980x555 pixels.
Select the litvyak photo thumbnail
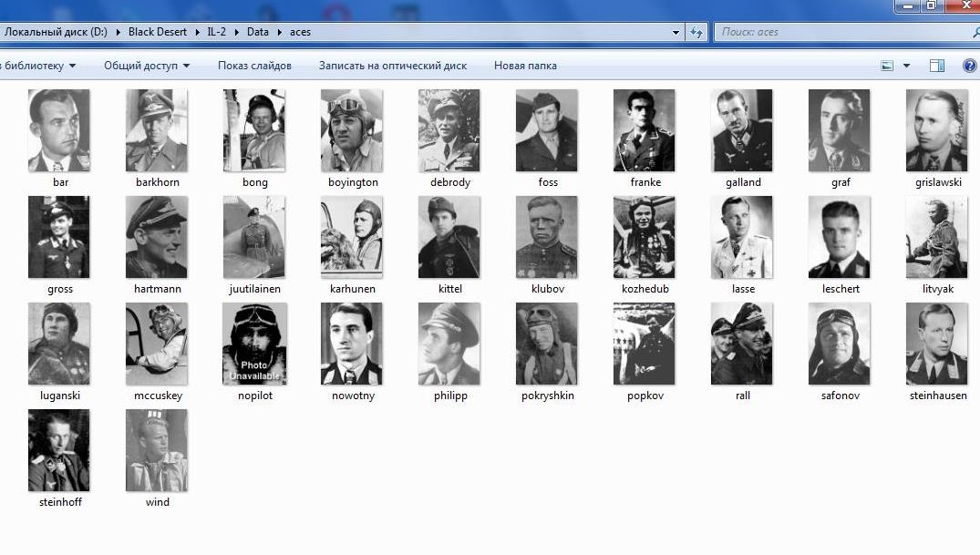(x=937, y=237)
